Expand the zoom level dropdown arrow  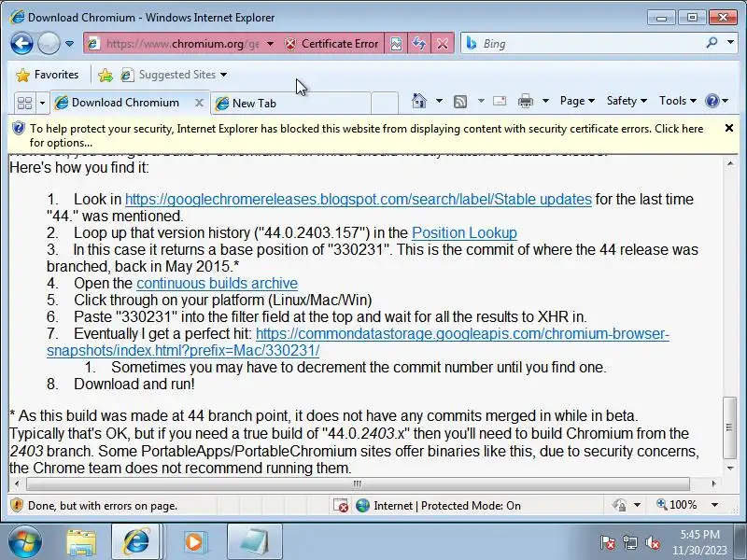[x=714, y=505]
